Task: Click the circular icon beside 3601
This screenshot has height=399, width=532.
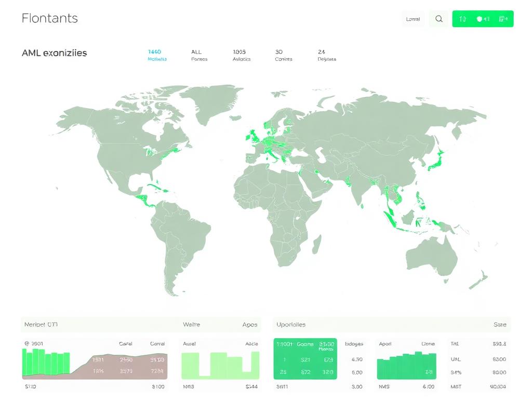Action: point(26,343)
